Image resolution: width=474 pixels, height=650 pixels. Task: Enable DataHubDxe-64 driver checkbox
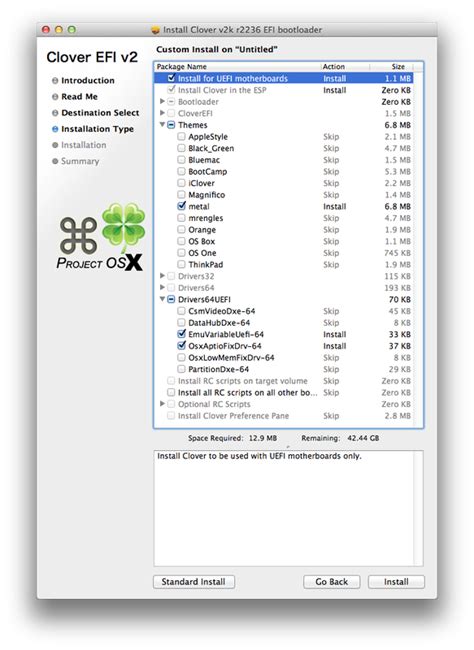(181, 323)
